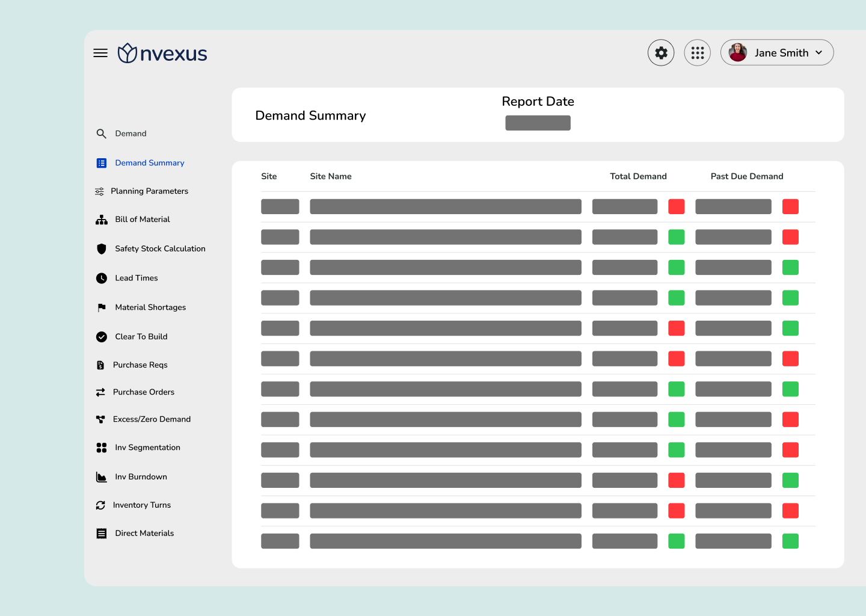Sort by the Past Due Demand column header
Image resolution: width=866 pixels, height=616 pixels.
click(x=747, y=176)
